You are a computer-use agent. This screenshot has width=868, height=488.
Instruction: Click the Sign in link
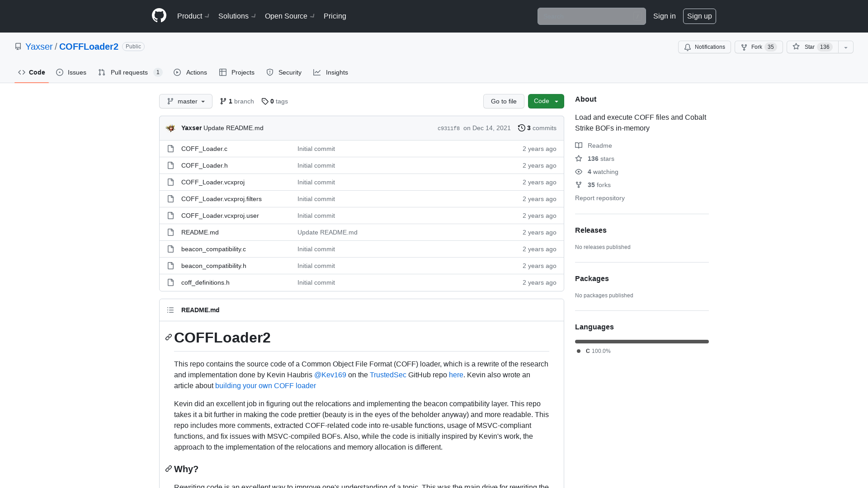pyautogui.click(x=665, y=16)
